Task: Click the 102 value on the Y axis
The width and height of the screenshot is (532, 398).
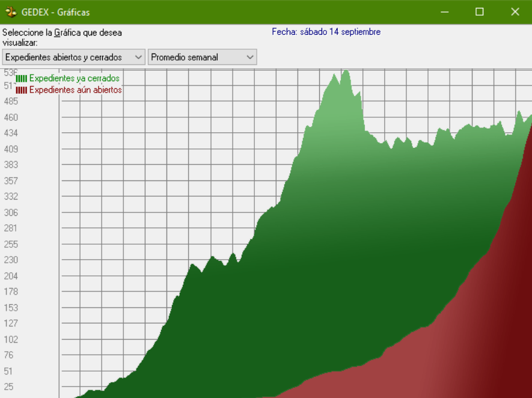Action: point(11,339)
